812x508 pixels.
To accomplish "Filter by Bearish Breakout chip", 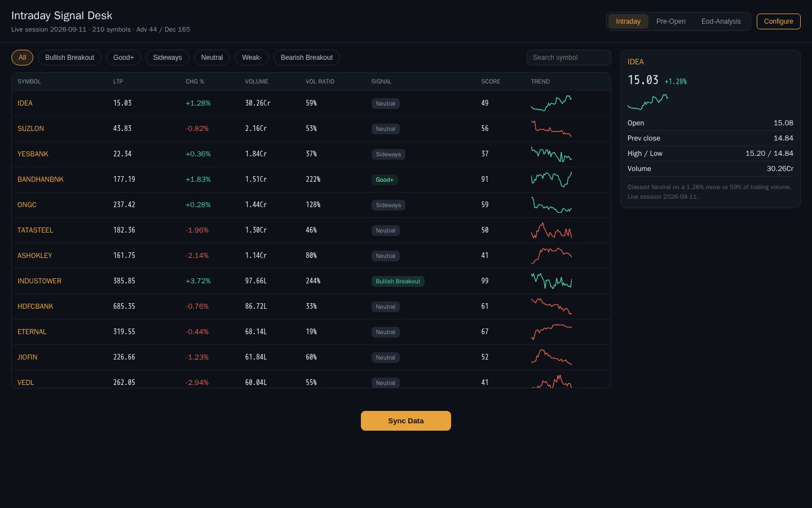I will [307, 58].
